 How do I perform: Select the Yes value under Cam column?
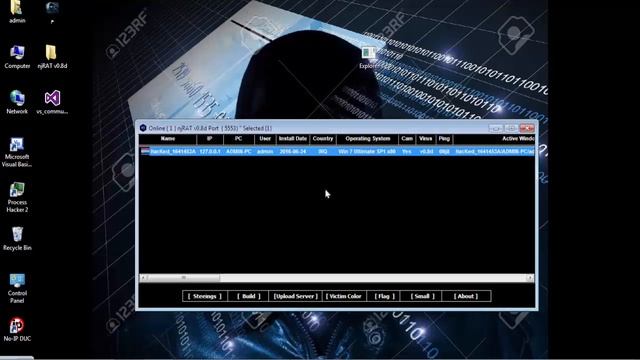(x=407, y=151)
